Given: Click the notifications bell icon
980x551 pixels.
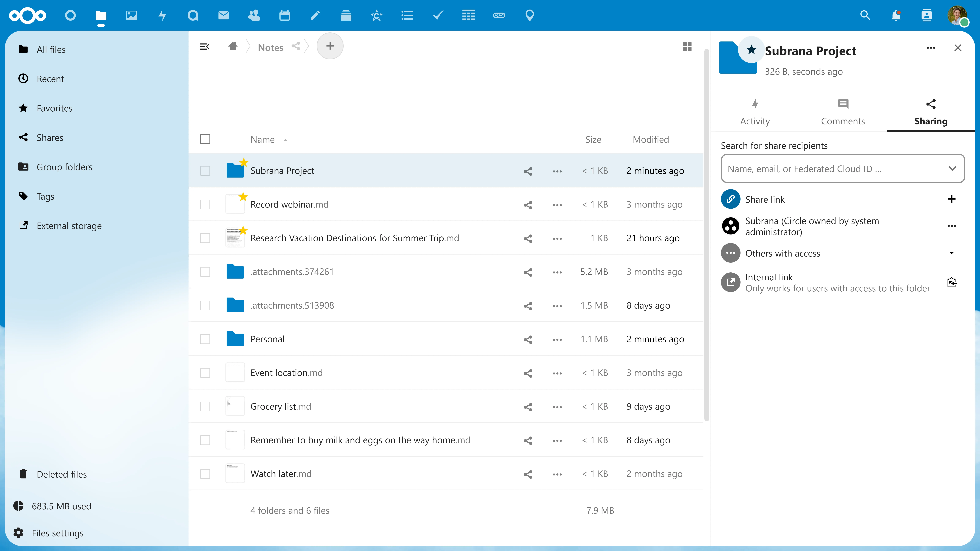Looking at the screenshot, I should point(896,15).
